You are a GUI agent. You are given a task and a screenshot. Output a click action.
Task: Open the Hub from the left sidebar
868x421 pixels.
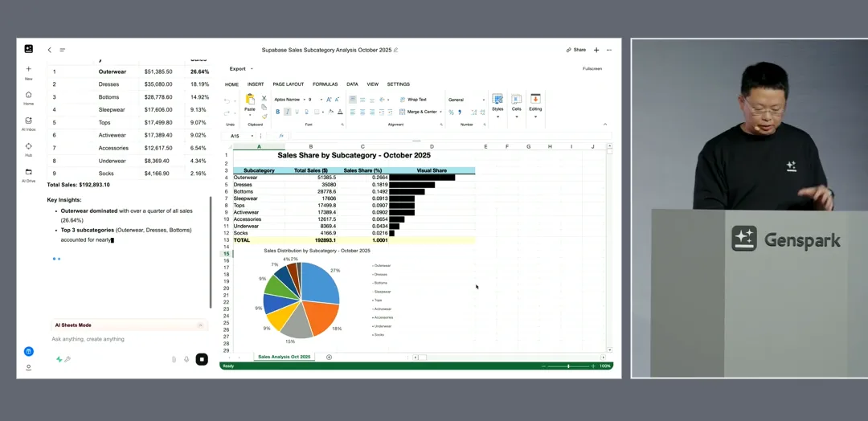(28, 148)
